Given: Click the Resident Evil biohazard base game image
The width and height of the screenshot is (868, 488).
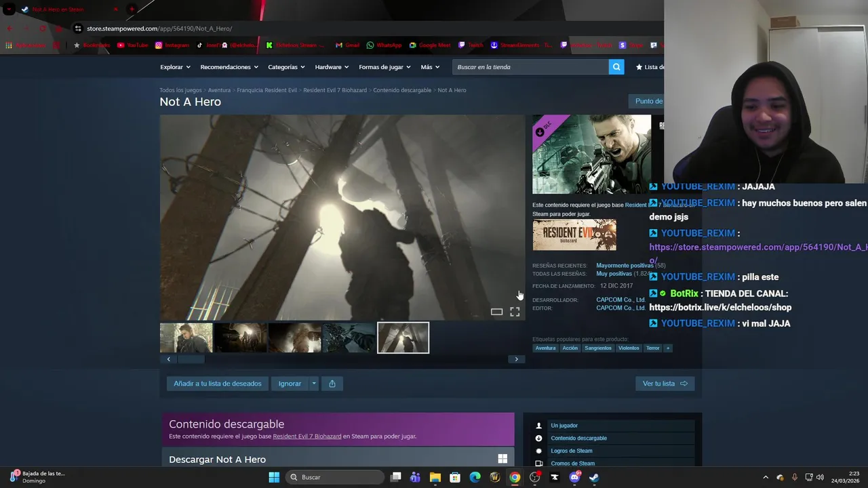Looking at the screenshot, I should (574, 235).
